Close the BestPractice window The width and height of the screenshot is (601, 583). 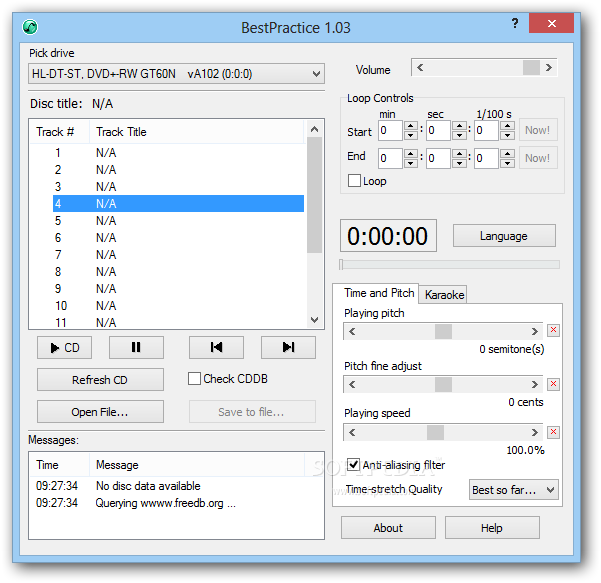pos(551,23)
